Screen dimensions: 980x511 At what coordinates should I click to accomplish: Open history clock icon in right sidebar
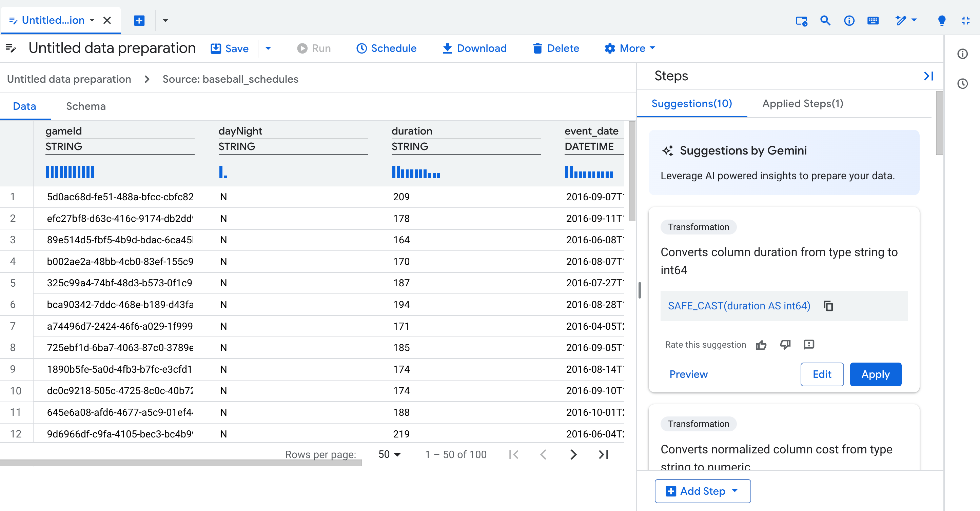coord(962,84)
